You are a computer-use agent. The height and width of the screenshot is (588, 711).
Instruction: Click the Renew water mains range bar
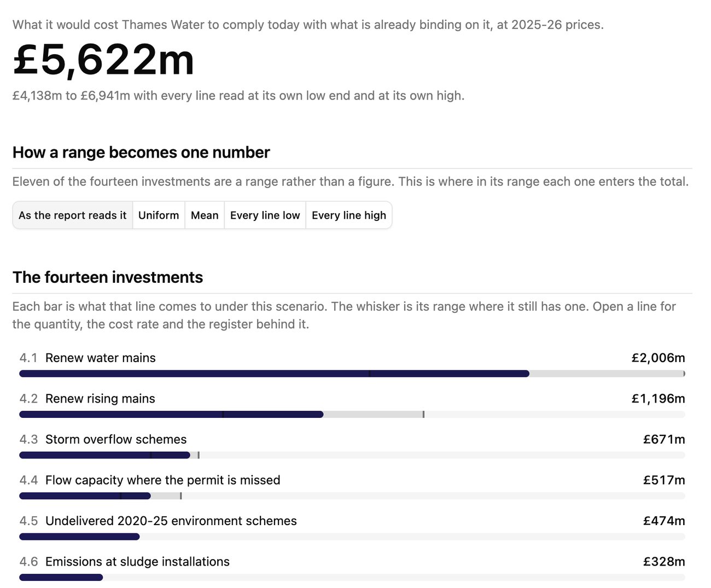(352, 374)
